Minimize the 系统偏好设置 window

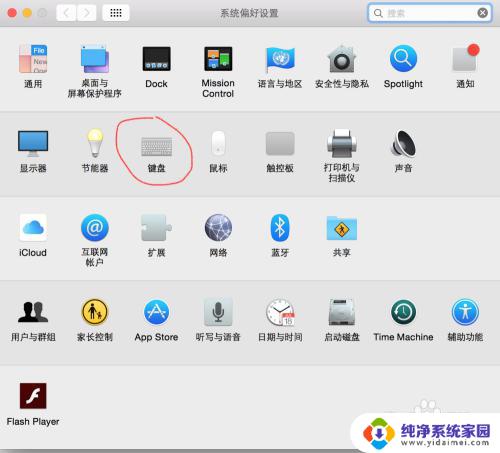click(27, 13)
